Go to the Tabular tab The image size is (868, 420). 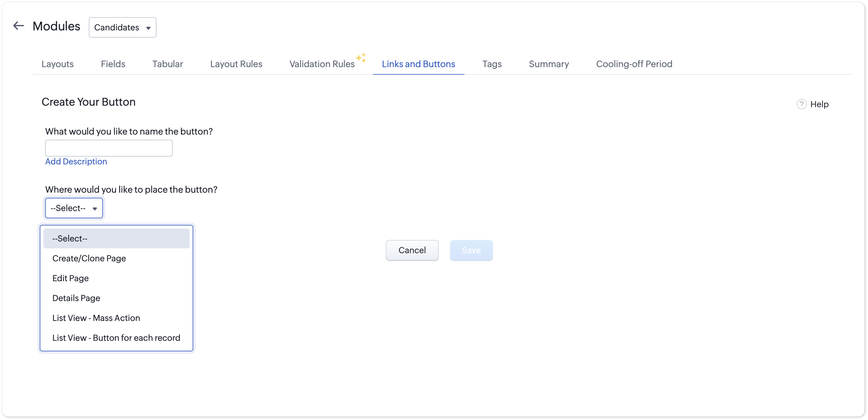[167, 64]
